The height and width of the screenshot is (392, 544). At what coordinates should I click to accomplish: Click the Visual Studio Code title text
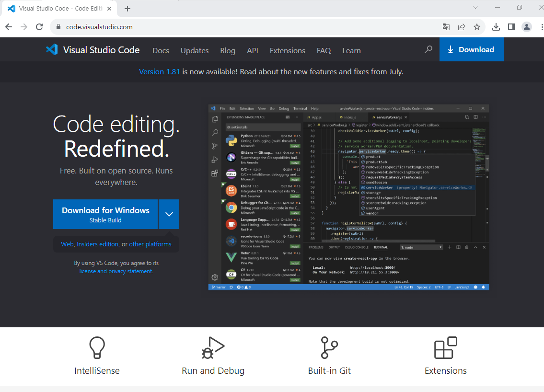point(101,50)
